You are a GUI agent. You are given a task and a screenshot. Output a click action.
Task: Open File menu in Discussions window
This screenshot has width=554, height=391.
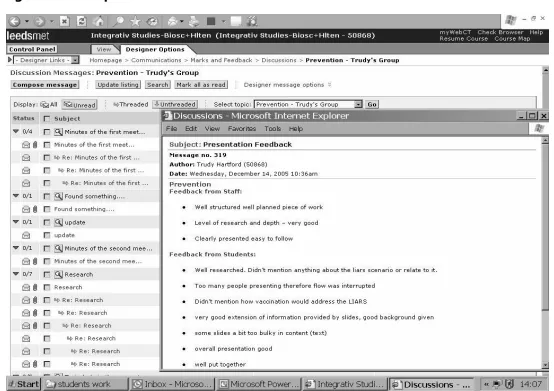[171, 129]
